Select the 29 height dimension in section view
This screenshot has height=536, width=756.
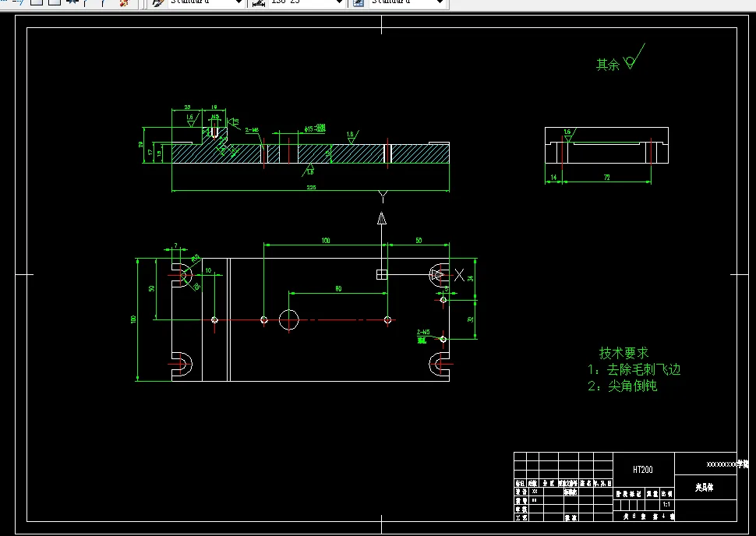[x=141, y=144]
